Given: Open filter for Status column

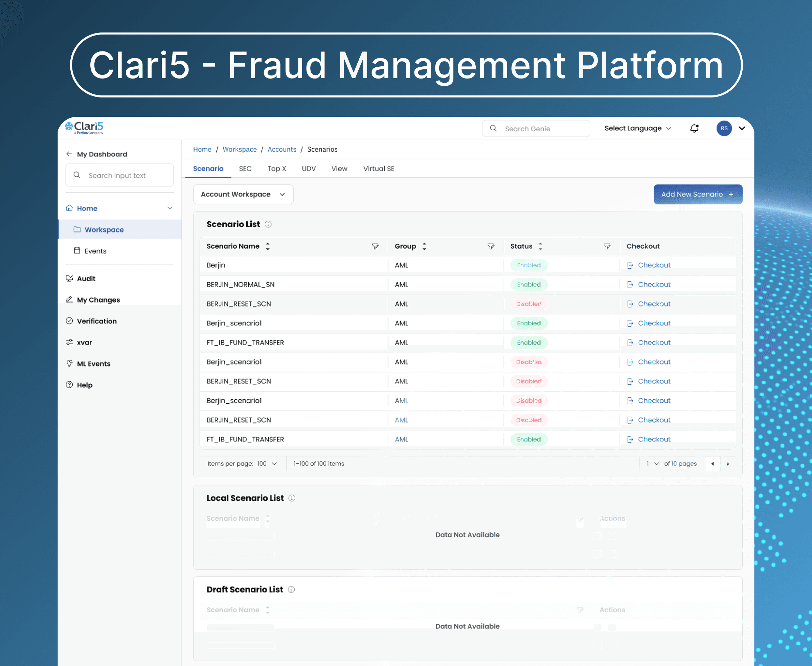Looking at the screenshot, I should click(606, 246).
